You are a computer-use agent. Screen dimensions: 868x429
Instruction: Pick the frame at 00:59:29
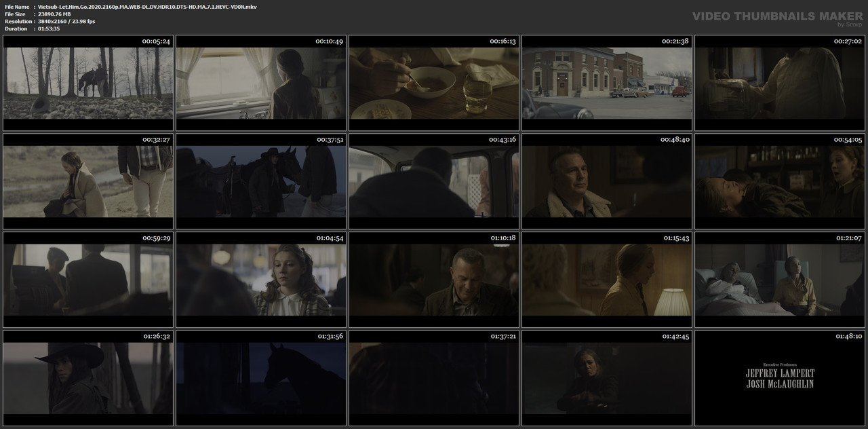tap(88, 280)
